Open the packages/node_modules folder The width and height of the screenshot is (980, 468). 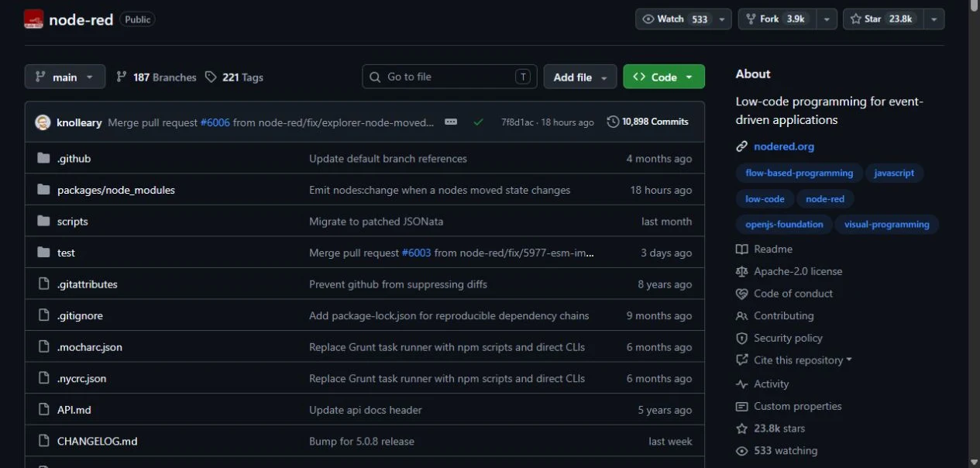116,190
